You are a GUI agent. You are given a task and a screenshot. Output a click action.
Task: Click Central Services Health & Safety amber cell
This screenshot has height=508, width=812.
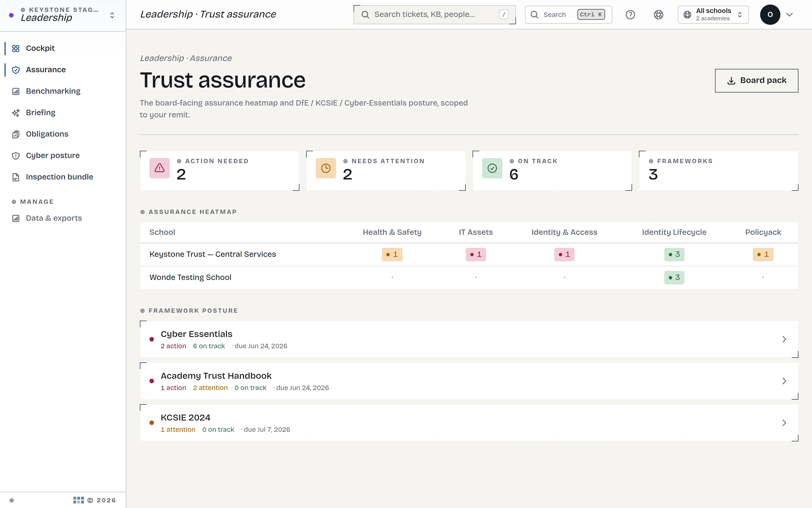point(392,255)
